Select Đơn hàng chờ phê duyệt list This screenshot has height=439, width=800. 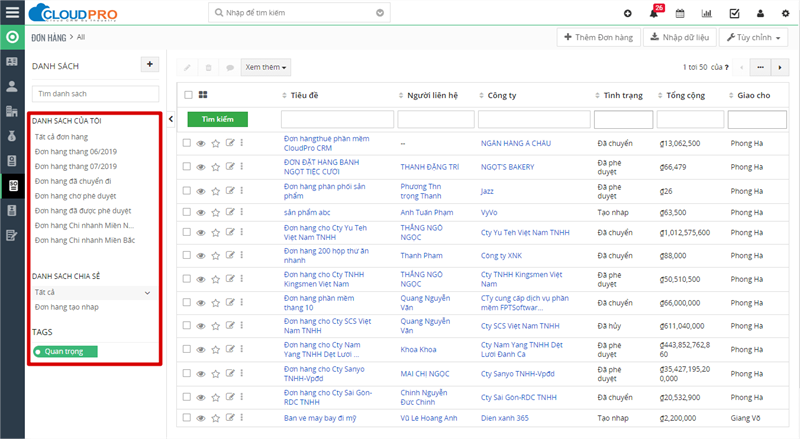76,196
